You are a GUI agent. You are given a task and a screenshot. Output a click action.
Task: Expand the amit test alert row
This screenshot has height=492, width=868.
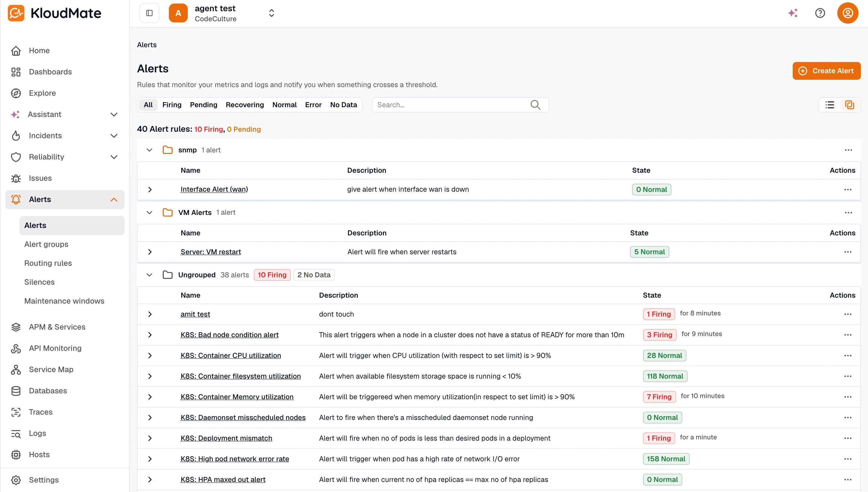click(150, 314)
